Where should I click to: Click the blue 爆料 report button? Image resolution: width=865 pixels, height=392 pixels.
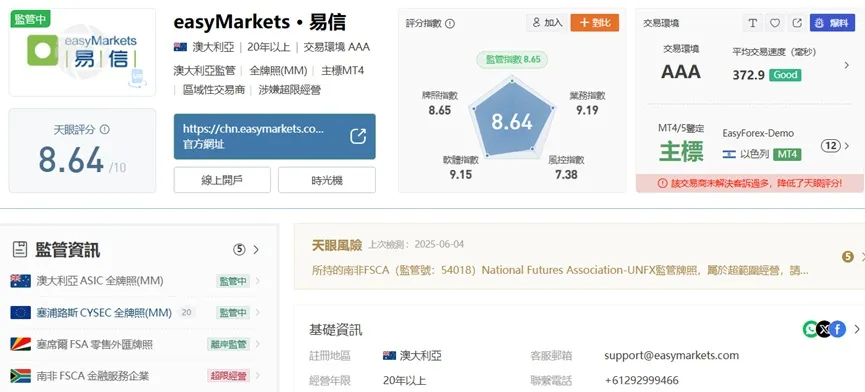click(x=832, y=23)
